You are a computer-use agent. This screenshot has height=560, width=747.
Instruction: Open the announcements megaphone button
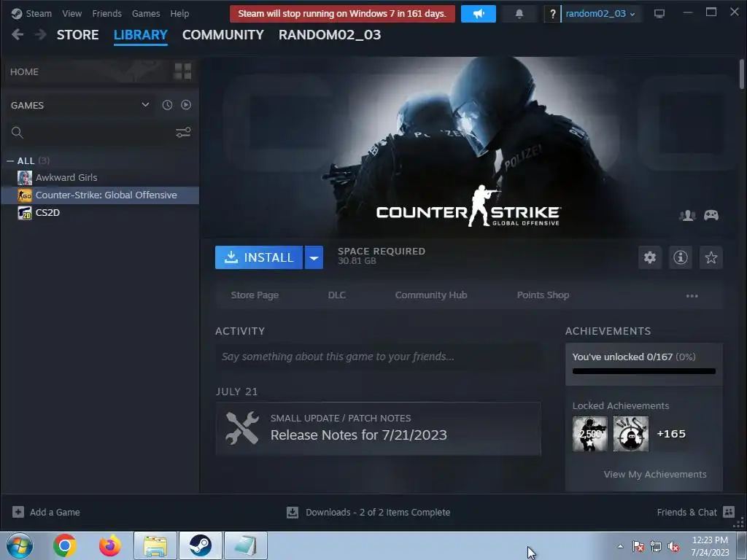(479, 14)
